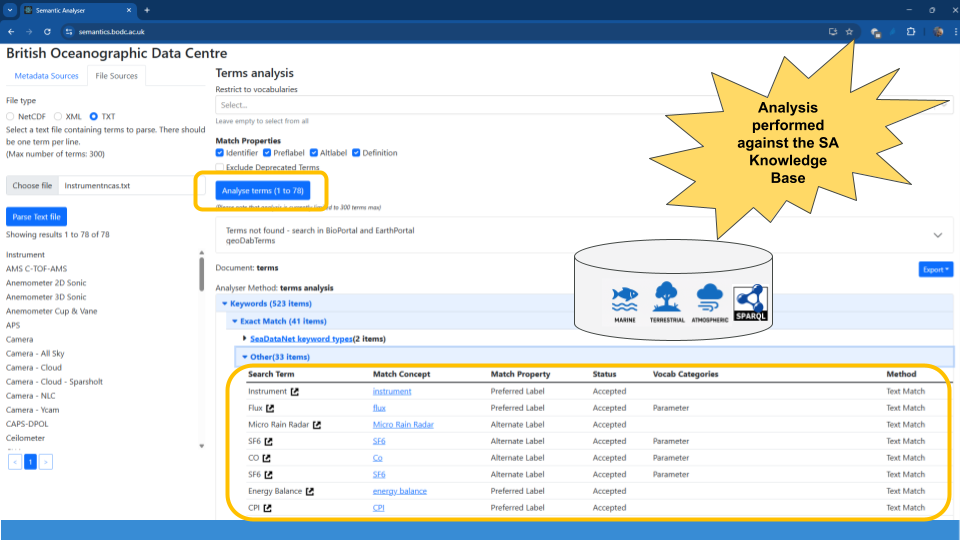Image resolution: width=960 pixels, height=540 pixels.
Task: Open new browser tab with plus icon
Action: point(147,10)
